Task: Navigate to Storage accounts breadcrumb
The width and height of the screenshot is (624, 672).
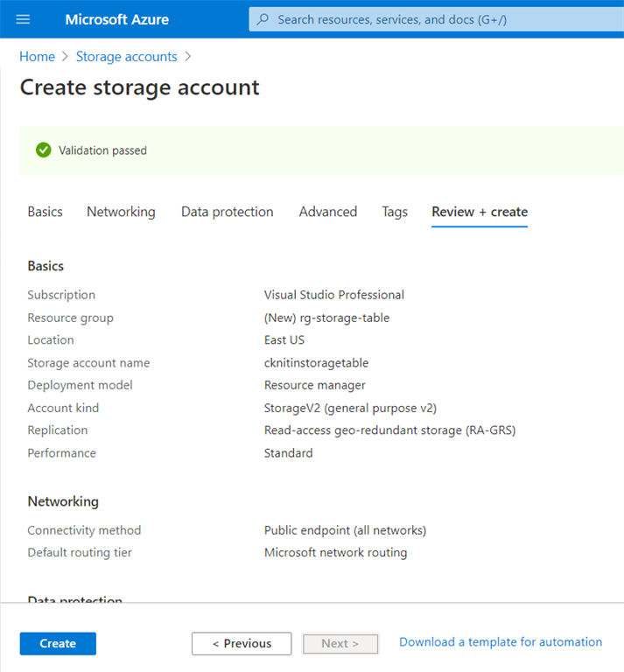Action: (126, 57)
